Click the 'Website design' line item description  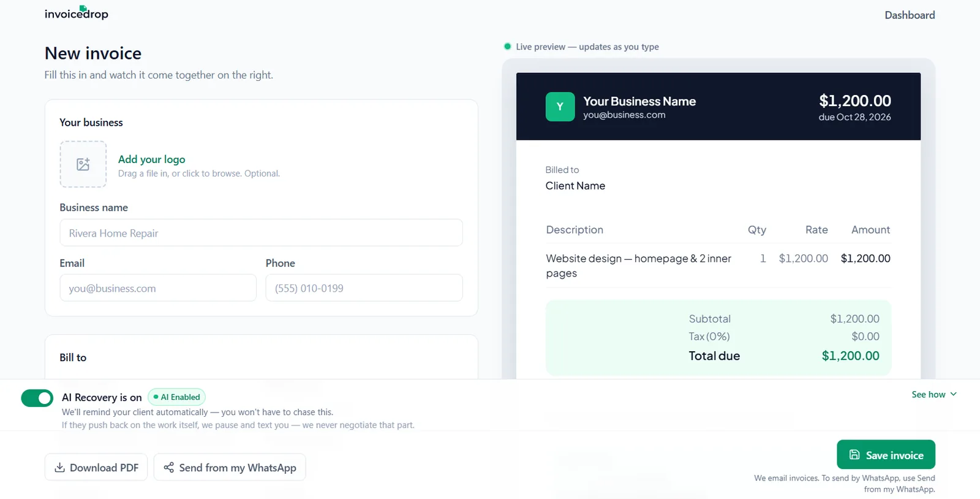[x=639, y=266]
